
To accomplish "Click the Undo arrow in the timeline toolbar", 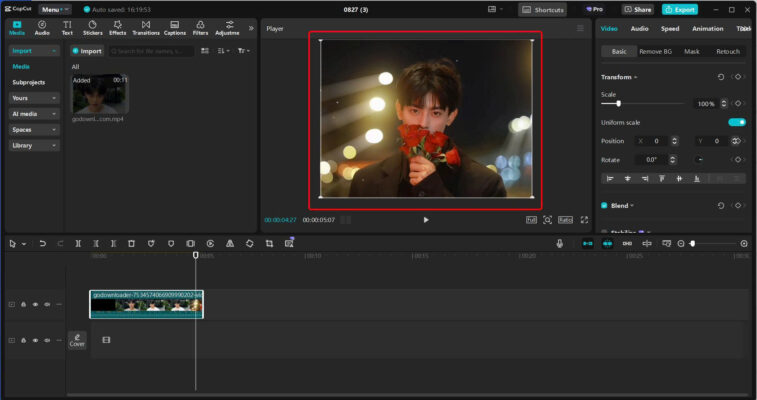I will [x=42, y=244].
